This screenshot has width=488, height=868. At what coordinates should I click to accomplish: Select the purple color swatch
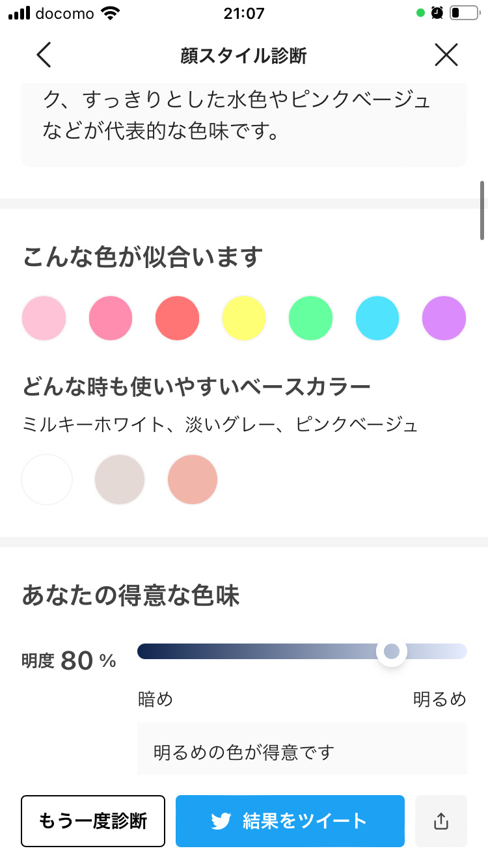pyautogui.click(x=444, y=318)
